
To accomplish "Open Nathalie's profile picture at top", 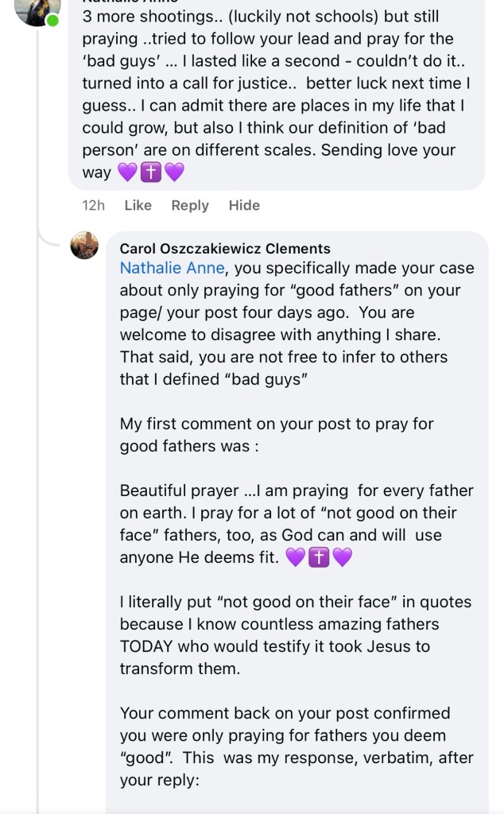I will (x=37, y=10).
